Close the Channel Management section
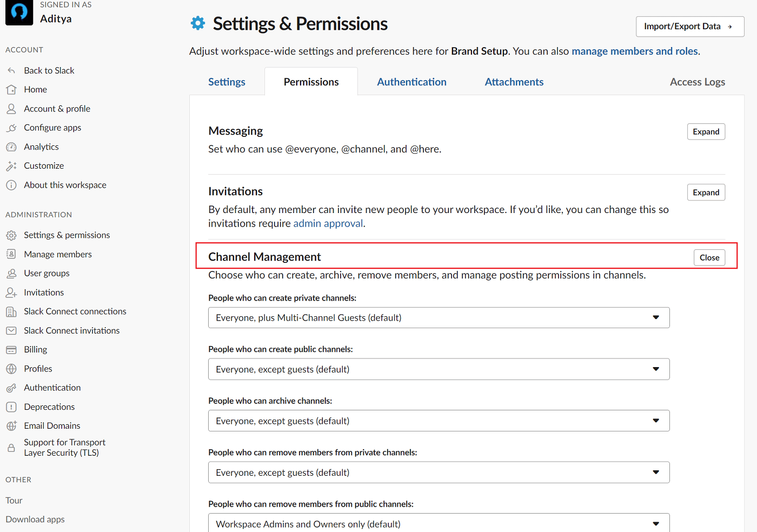757x532 pixels. tap(709, 258)
